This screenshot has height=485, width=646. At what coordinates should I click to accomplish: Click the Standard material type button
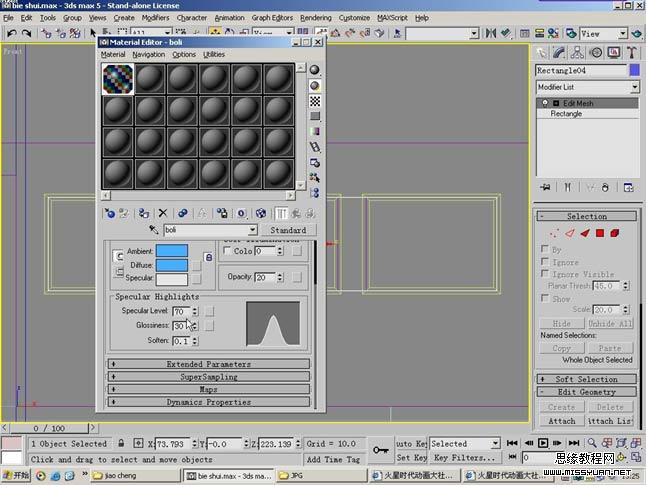pyautogui.click(x=288, y=230)
